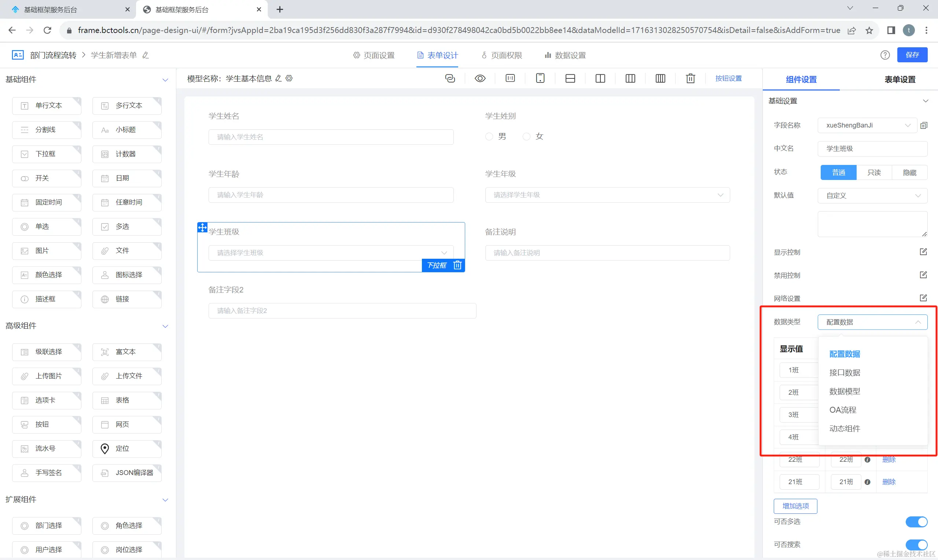
Task: Click the eye preview icon in toolbar
Action: (480, 78)
